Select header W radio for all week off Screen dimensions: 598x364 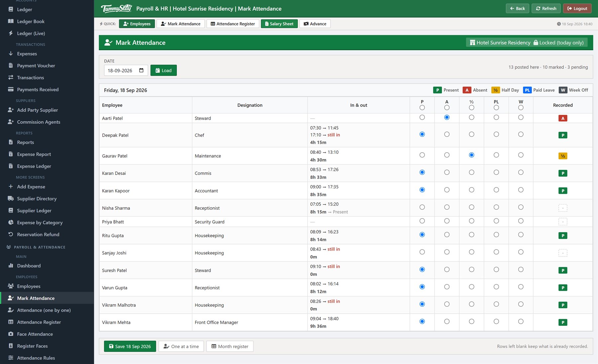point(521,108)
